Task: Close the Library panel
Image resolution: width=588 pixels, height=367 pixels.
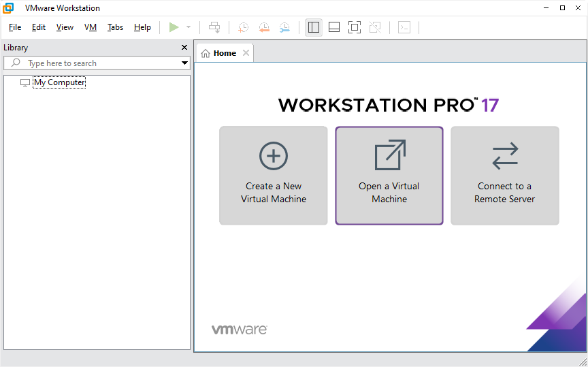Action: click(x=184, y=47)
